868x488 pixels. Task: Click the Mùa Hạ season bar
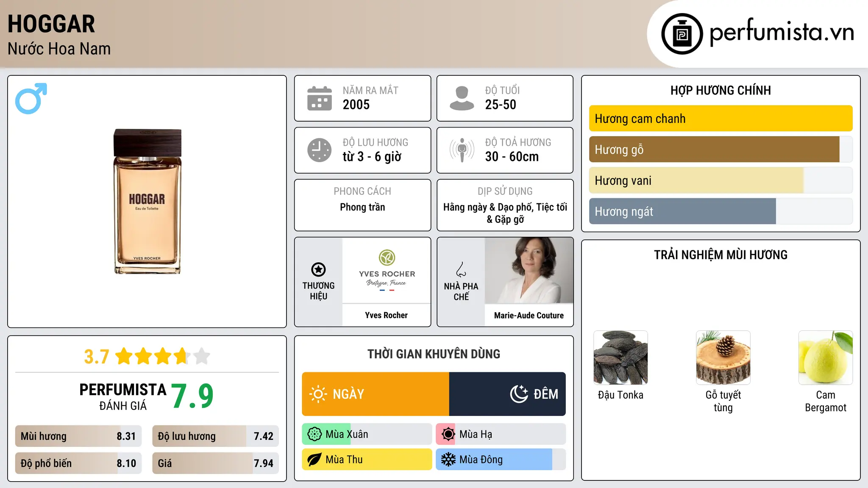[x=501, y=434]
